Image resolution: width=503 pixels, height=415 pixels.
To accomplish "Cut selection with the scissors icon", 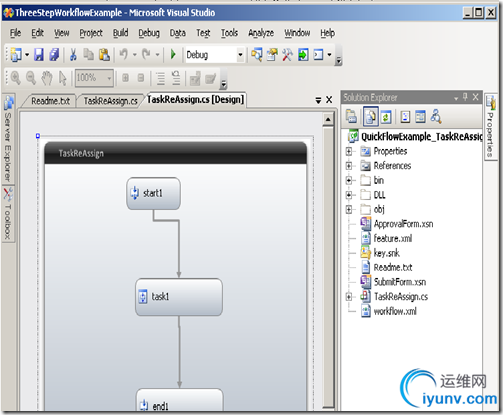I will coord(73,55).
